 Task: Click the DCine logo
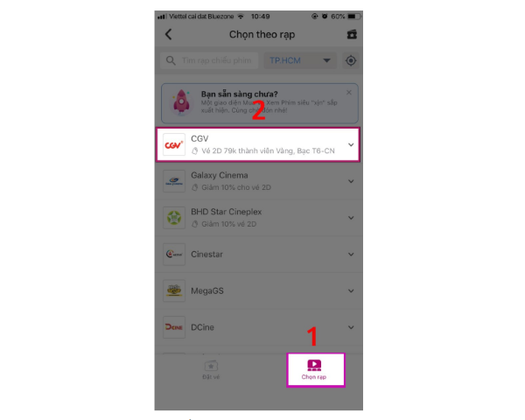174,327
